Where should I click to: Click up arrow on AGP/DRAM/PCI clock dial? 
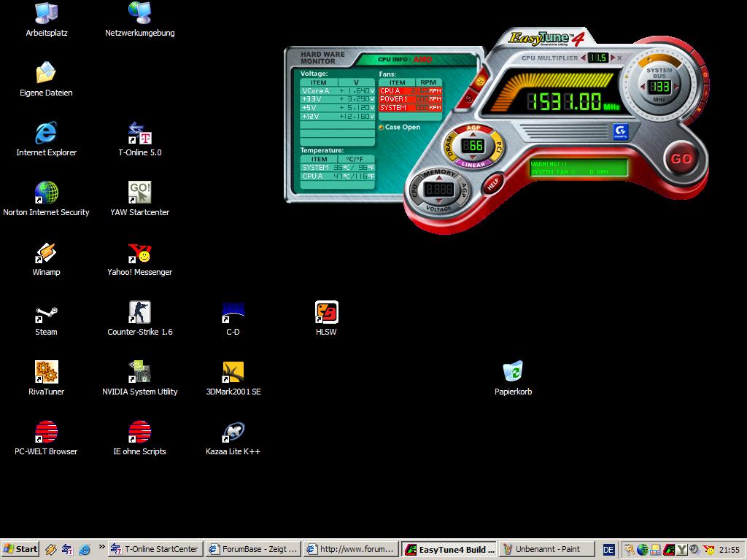[473, 136]
